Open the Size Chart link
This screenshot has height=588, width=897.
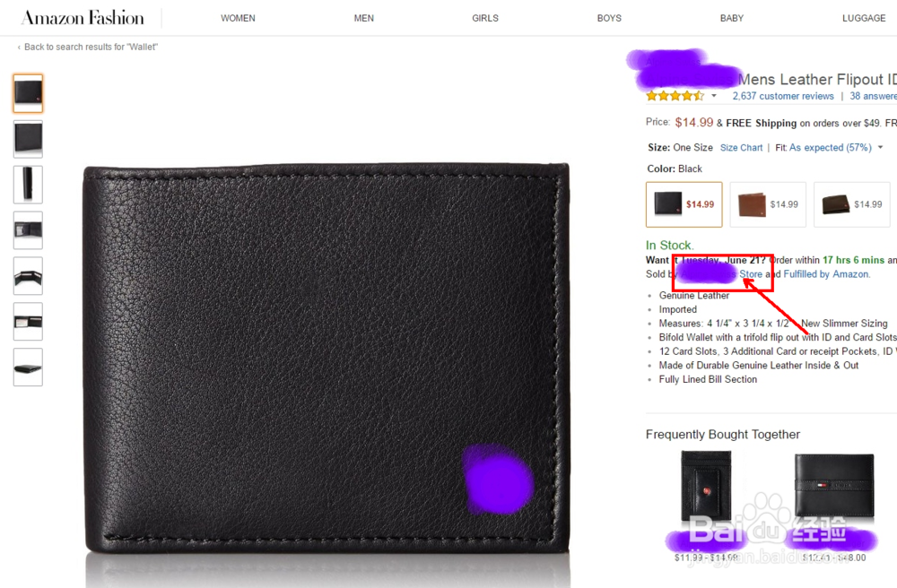[x=742, y=147]
